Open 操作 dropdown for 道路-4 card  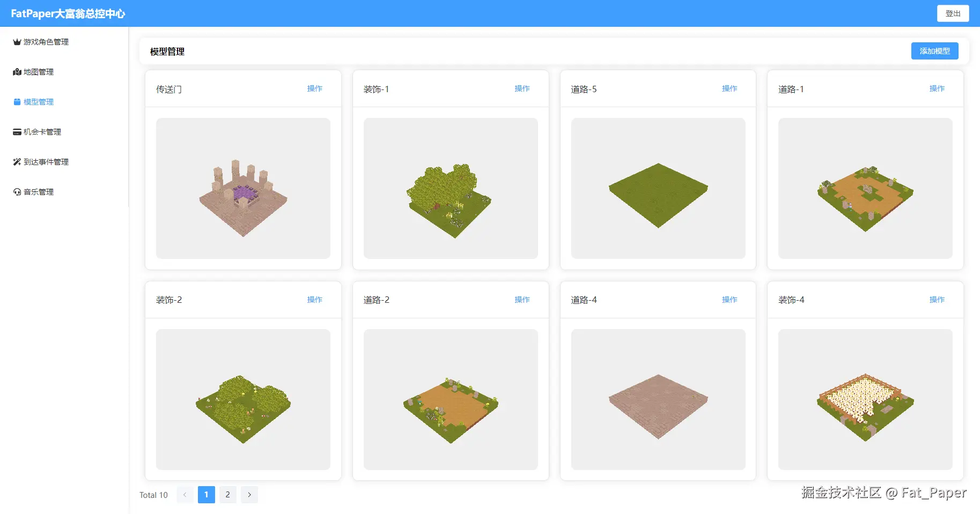(730, 300)
